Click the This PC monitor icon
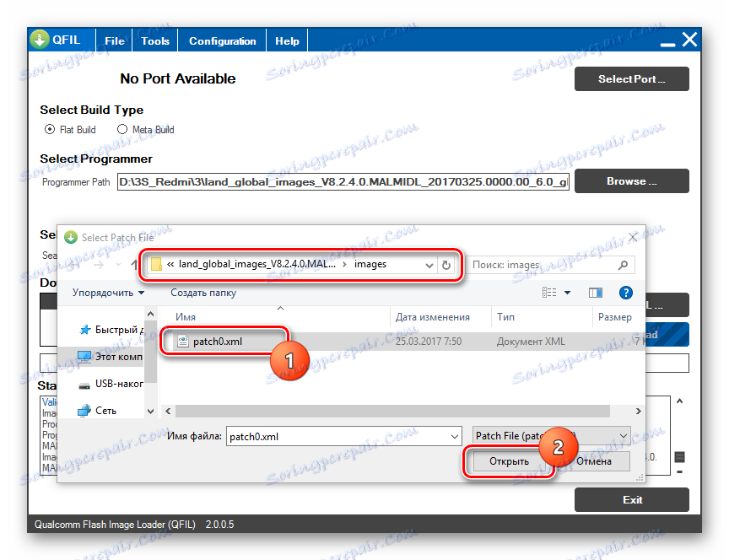 (x=84, y=357)
